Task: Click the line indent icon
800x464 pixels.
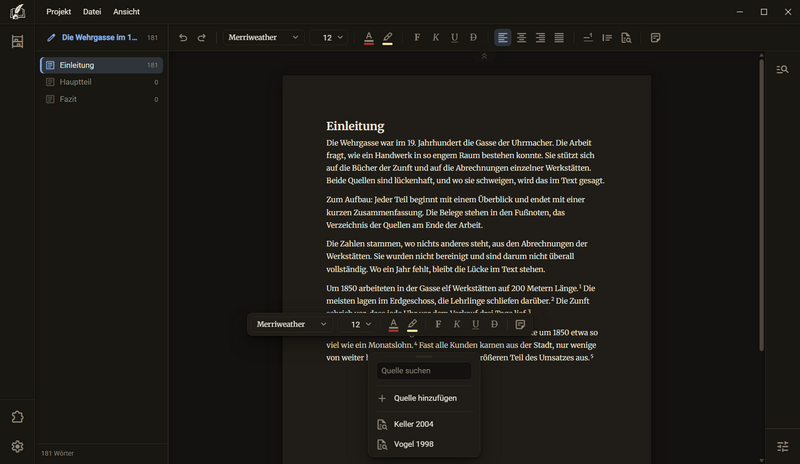Action: [x=607, y=38]
